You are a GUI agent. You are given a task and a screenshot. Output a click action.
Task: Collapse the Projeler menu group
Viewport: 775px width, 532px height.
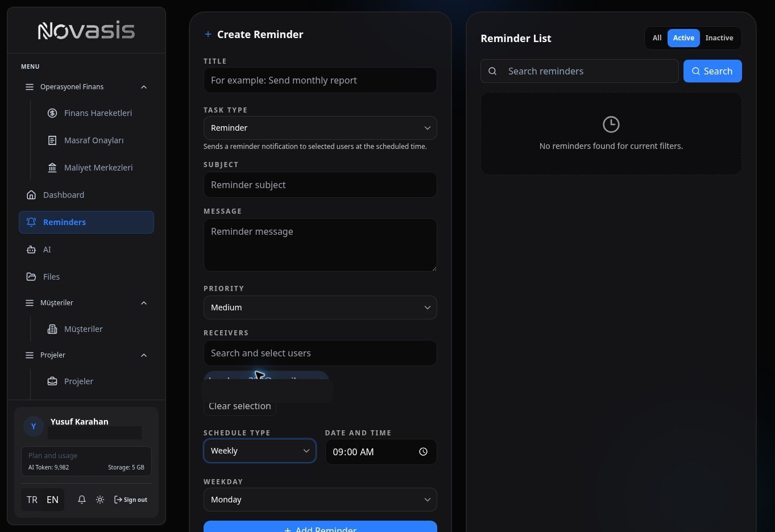click(x=86, y=355)
